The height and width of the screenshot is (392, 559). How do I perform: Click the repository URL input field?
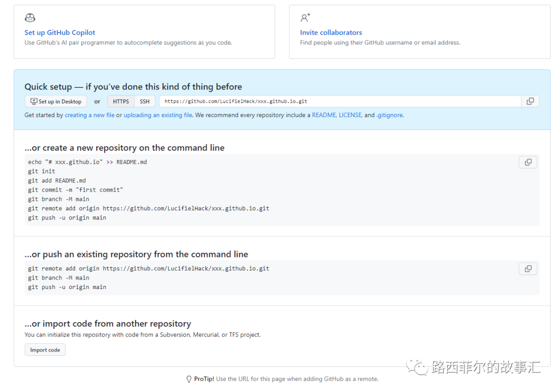[x=340, y=101]
